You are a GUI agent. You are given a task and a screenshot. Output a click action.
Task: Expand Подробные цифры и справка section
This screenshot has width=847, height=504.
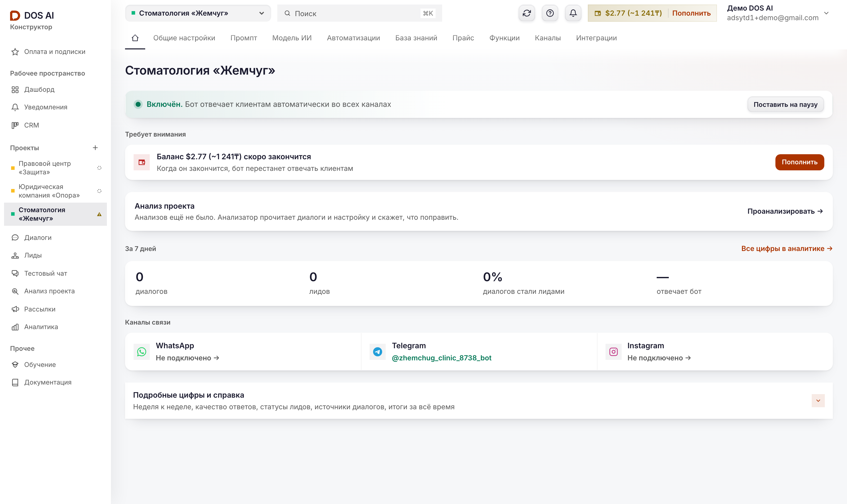coord(818,401)
